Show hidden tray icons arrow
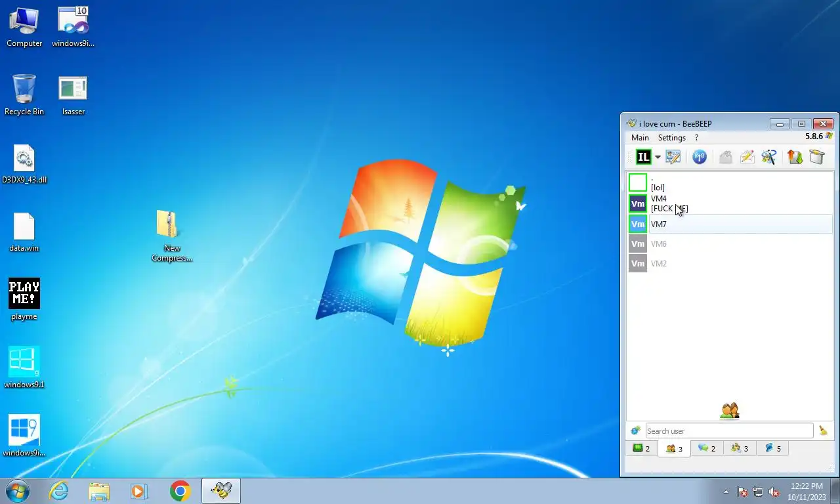 [726, 492]
